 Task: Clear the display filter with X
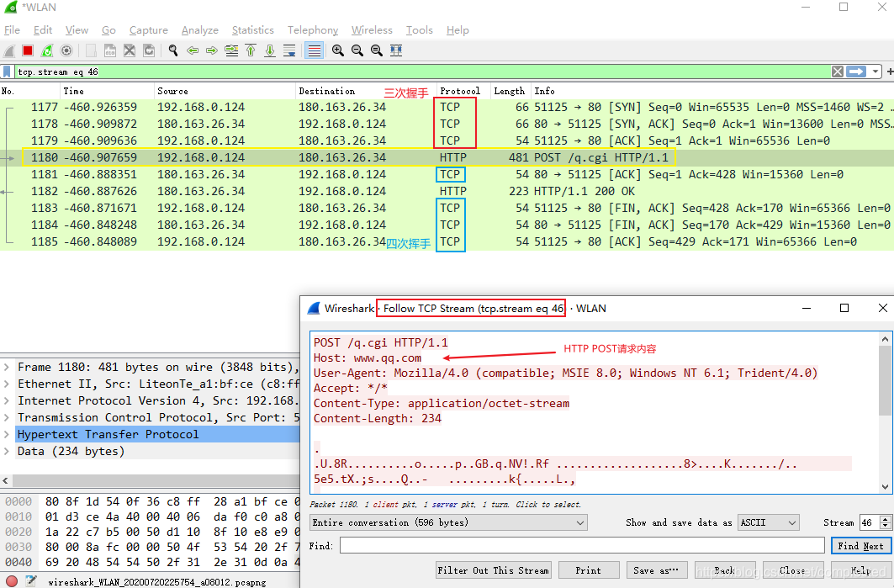click(x=838, y=72)
